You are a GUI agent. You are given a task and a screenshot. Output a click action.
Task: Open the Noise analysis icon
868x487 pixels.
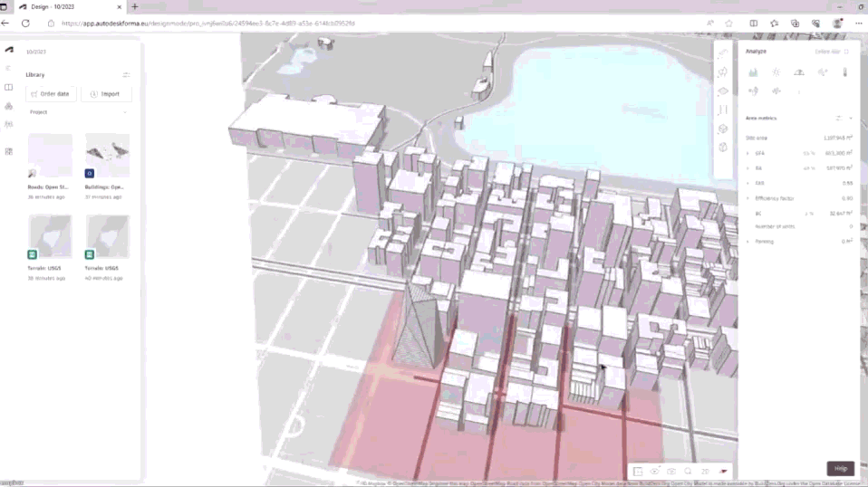point(754,91)
